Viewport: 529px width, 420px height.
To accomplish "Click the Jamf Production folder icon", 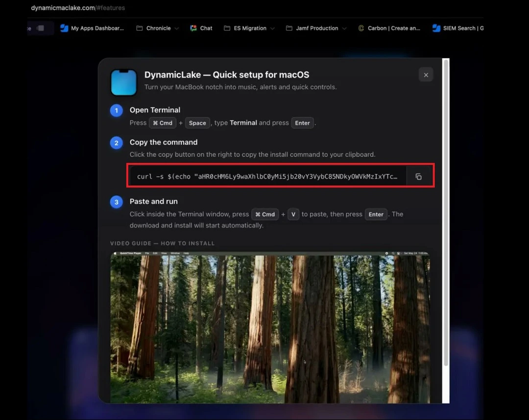I will [x=289, y=28].
